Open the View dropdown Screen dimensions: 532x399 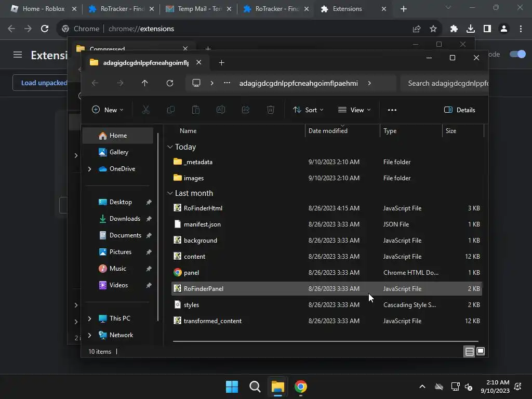click(x=354, y=110)
